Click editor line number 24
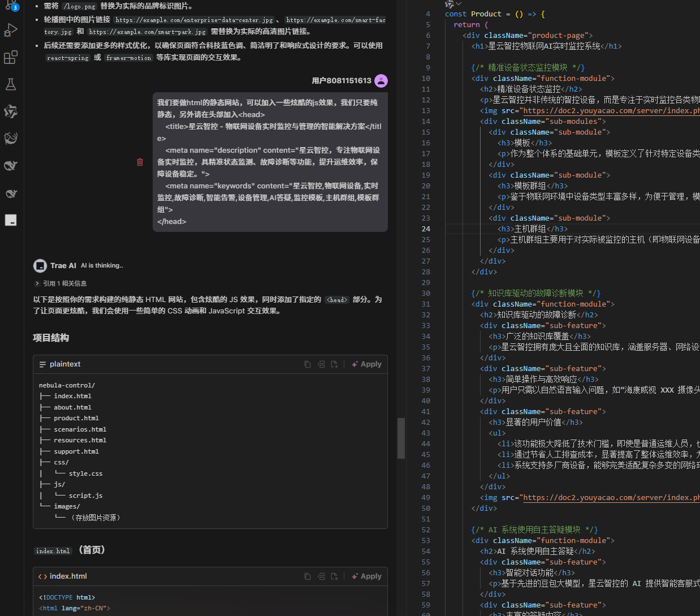This screenshot has height=616, width=700. click(426, 229)
